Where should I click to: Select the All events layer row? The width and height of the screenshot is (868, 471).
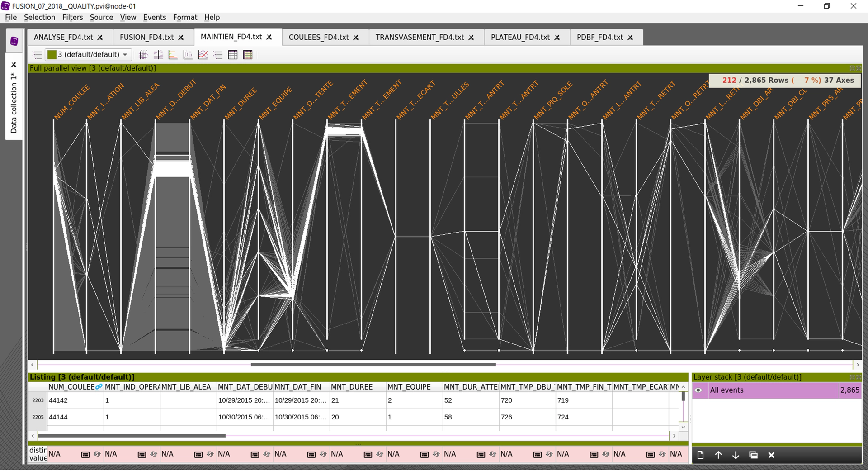click(769, 390)
